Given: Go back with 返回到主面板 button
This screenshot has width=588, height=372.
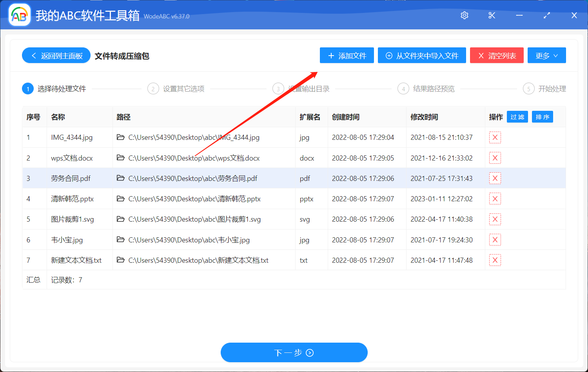Looking at the screenshot, I should click(x=56, y=55).
